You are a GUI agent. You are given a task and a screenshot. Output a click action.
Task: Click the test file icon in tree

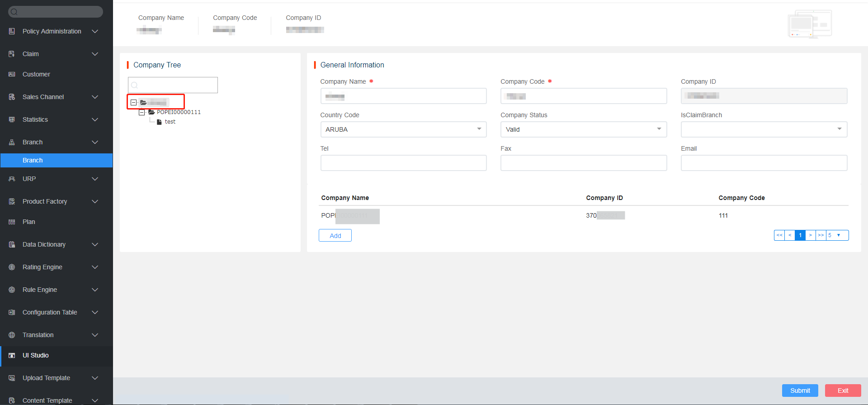point(159,122)
